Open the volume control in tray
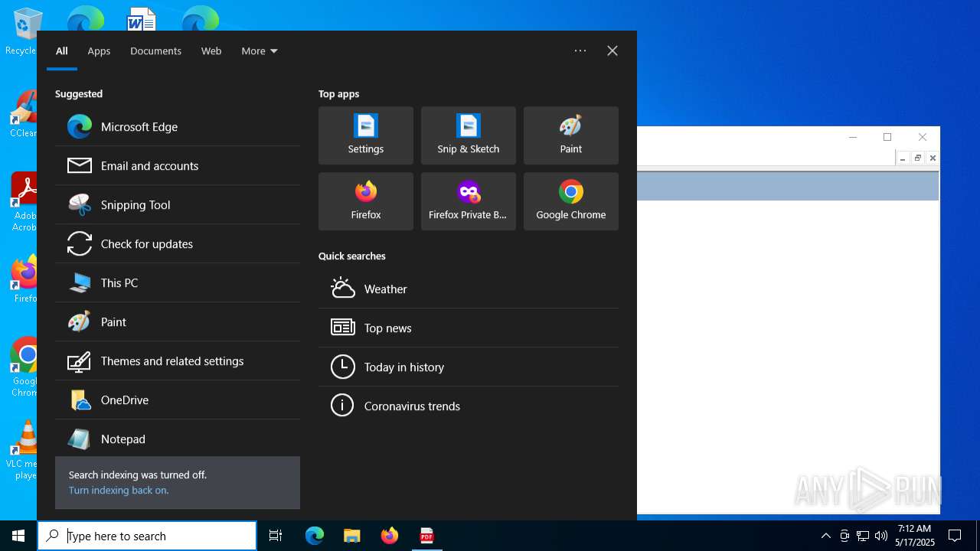 point(881,536)
